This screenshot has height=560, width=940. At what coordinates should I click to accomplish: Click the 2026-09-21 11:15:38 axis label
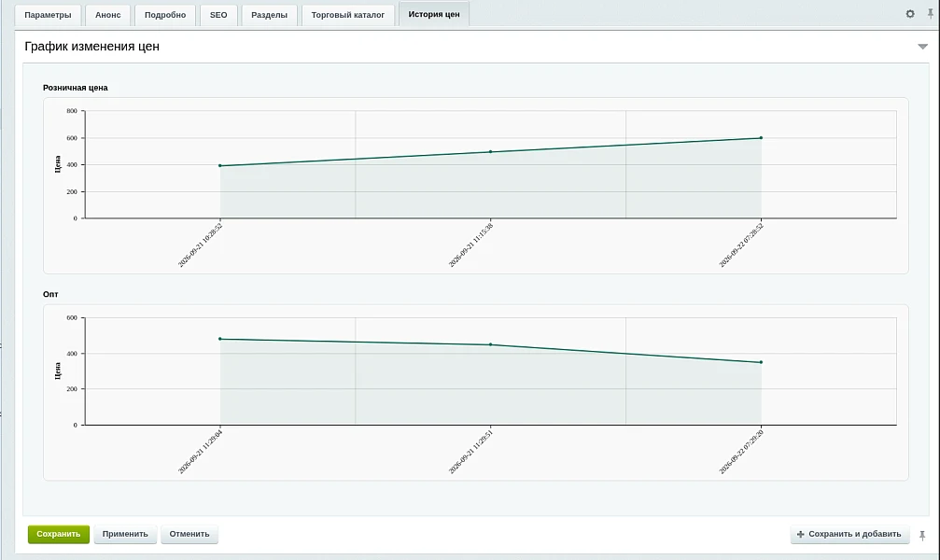coord(471,244)
